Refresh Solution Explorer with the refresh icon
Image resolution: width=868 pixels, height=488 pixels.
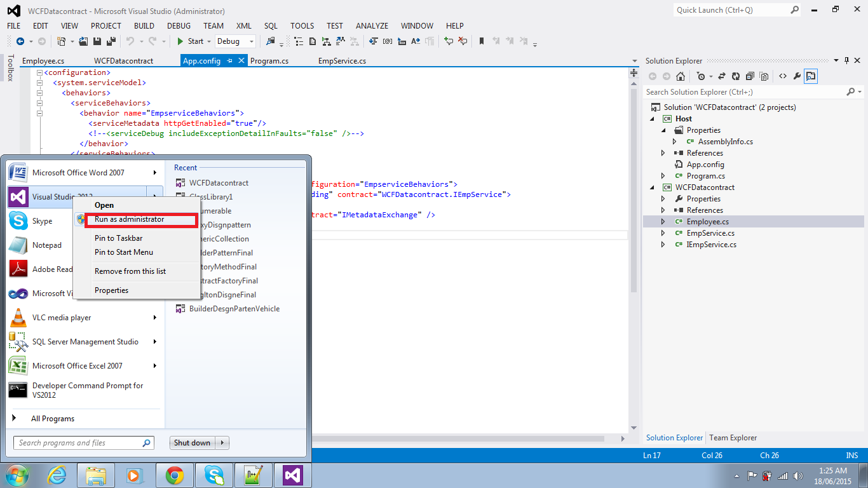(736, 76)
